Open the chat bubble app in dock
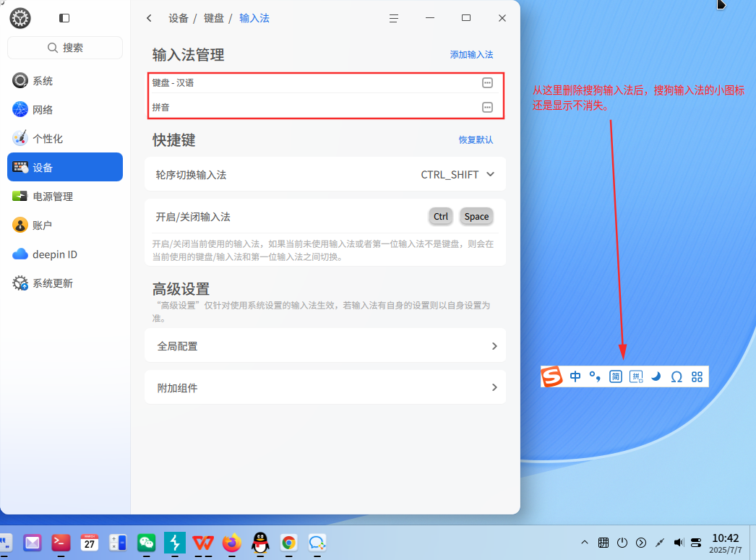 (x=317, y=543)
